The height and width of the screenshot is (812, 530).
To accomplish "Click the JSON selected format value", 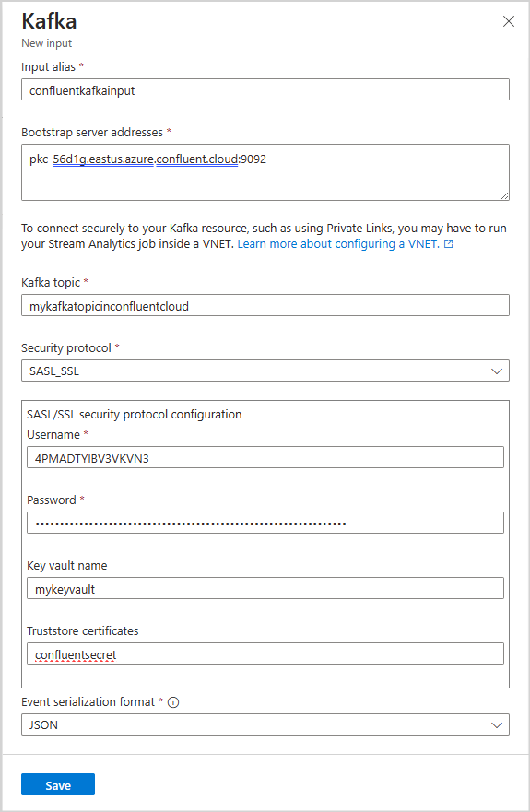I will (x=43, y=725).
